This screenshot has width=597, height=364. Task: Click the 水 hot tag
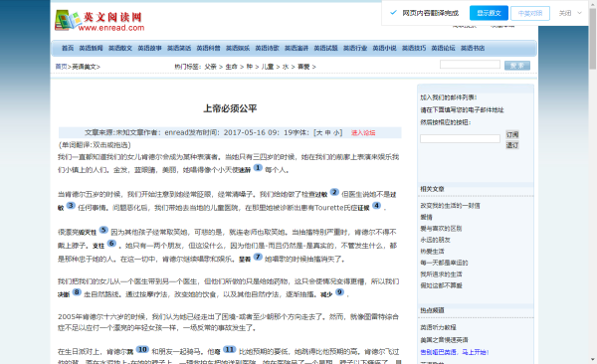[286, 67]
